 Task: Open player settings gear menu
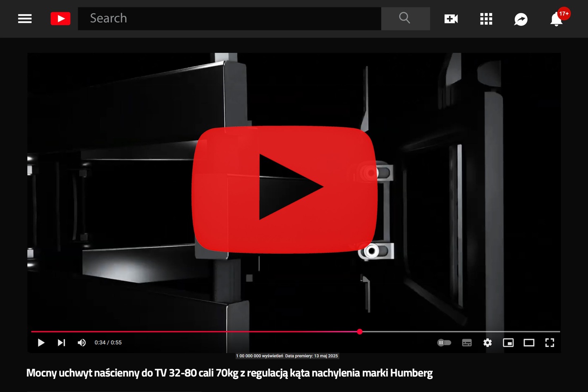coord(488,343)
